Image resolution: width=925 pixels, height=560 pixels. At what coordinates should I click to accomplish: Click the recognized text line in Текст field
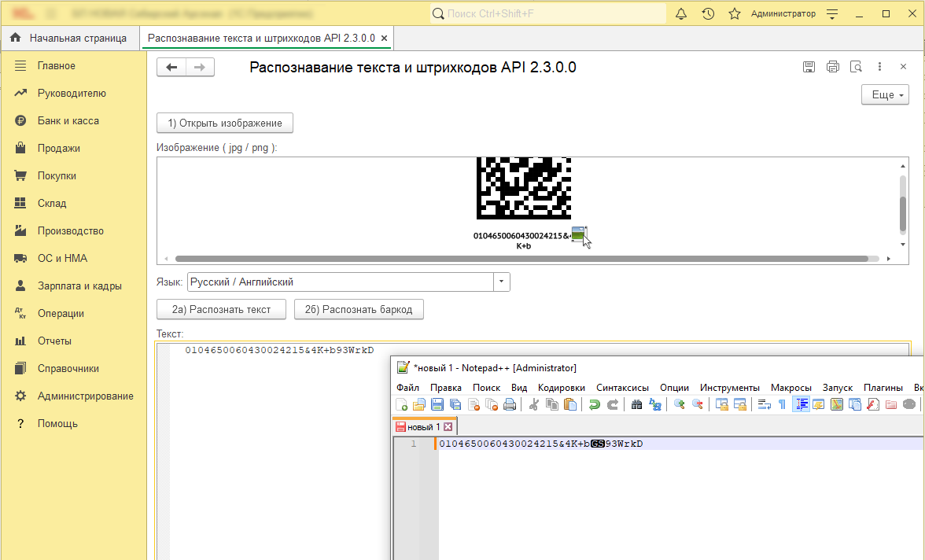(279, 350)
